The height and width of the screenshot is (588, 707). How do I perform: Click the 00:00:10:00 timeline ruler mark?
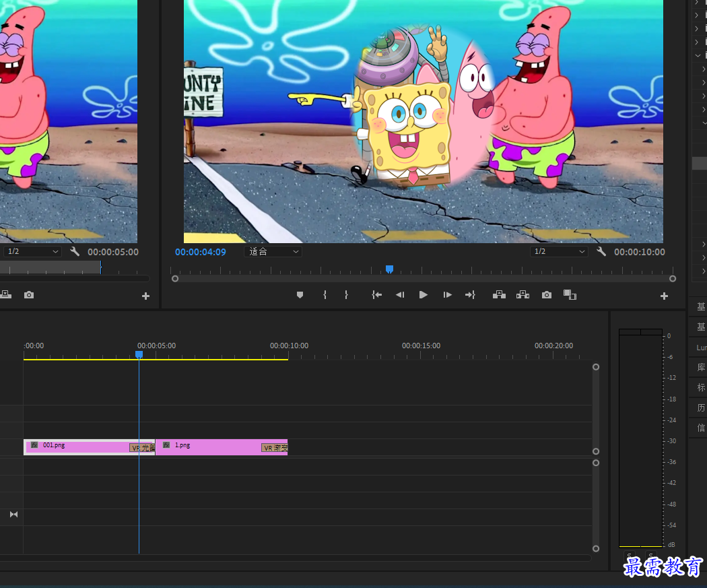(x=289, y=346)
